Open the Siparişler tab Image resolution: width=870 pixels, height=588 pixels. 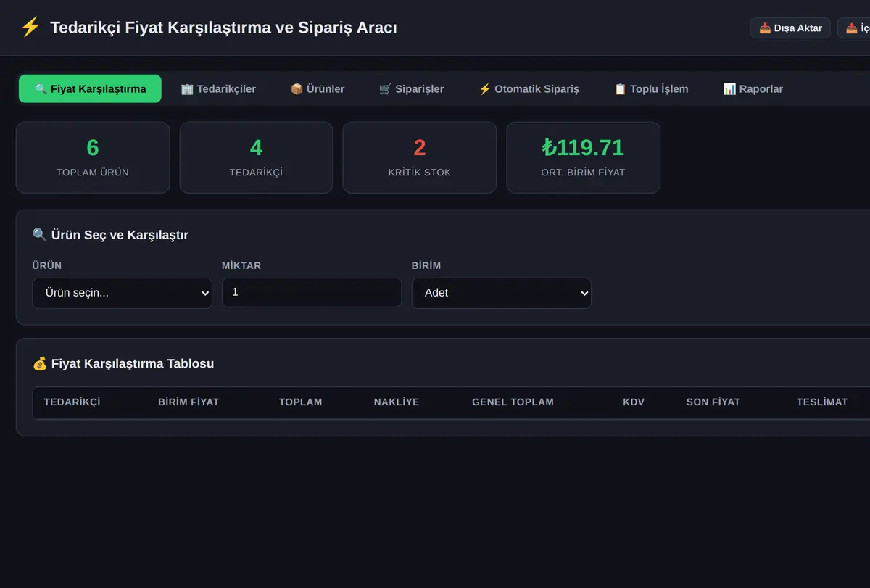411,88
